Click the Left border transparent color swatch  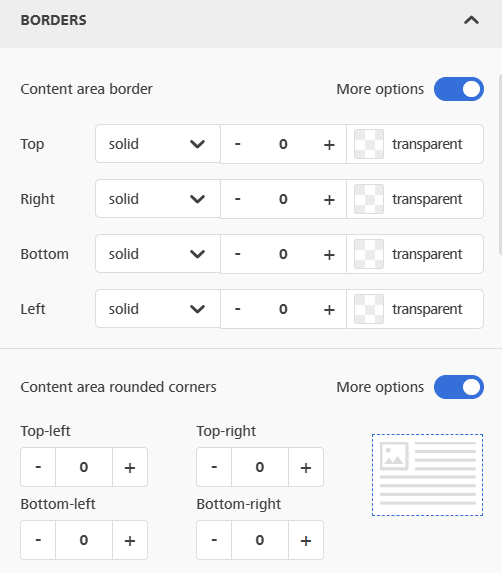(369, 309)
